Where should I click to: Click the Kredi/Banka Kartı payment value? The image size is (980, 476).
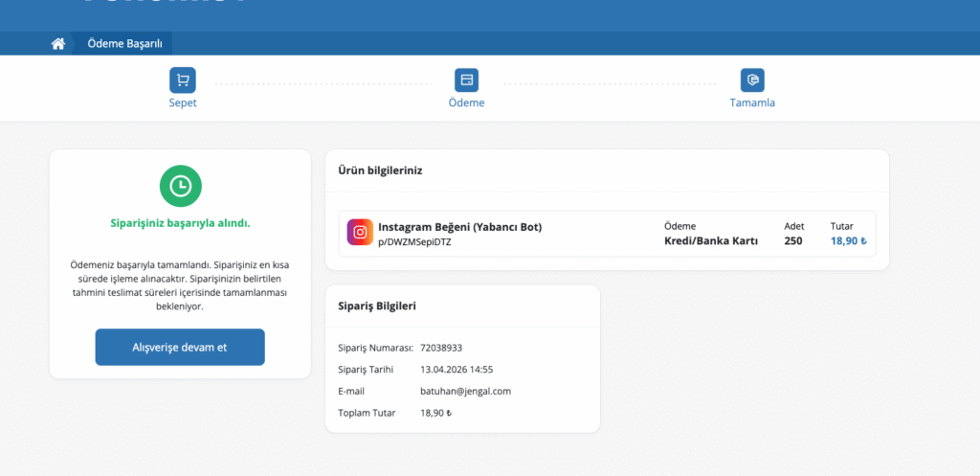[x=711, y=240]
